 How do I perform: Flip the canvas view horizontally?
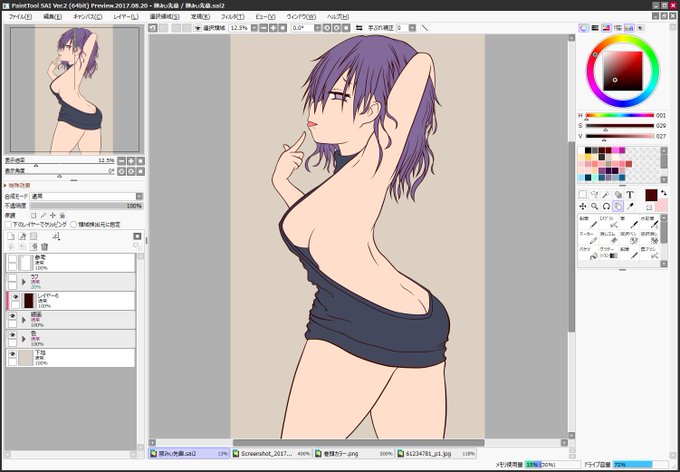(359, 28)
